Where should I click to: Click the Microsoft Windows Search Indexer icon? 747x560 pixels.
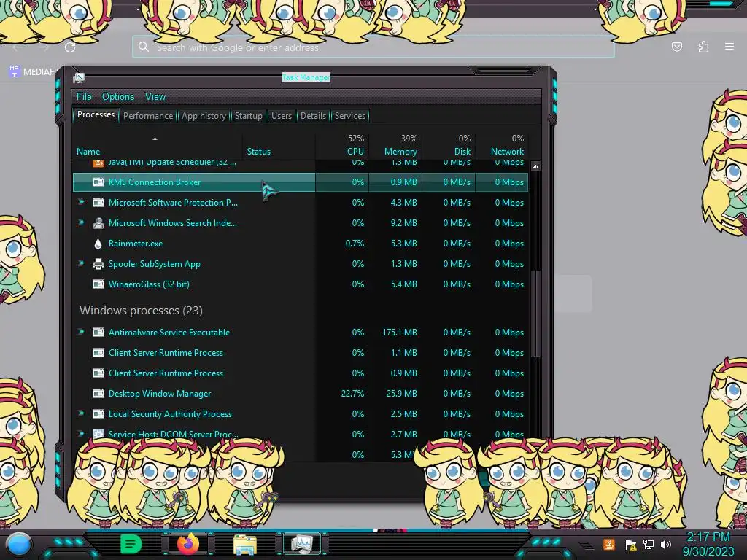[98, 223]
